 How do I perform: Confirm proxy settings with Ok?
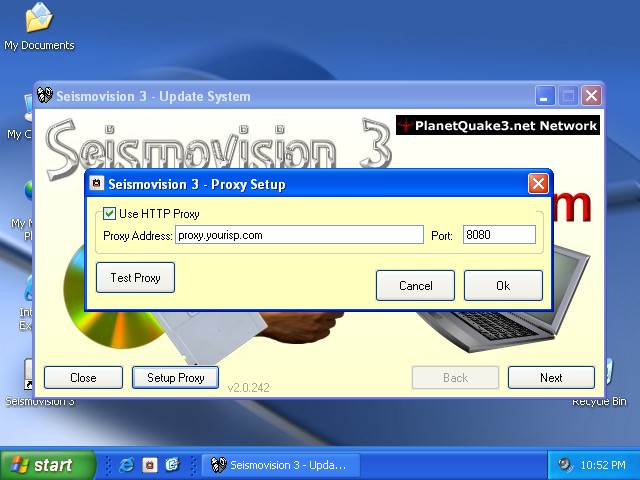pos(503,286)
